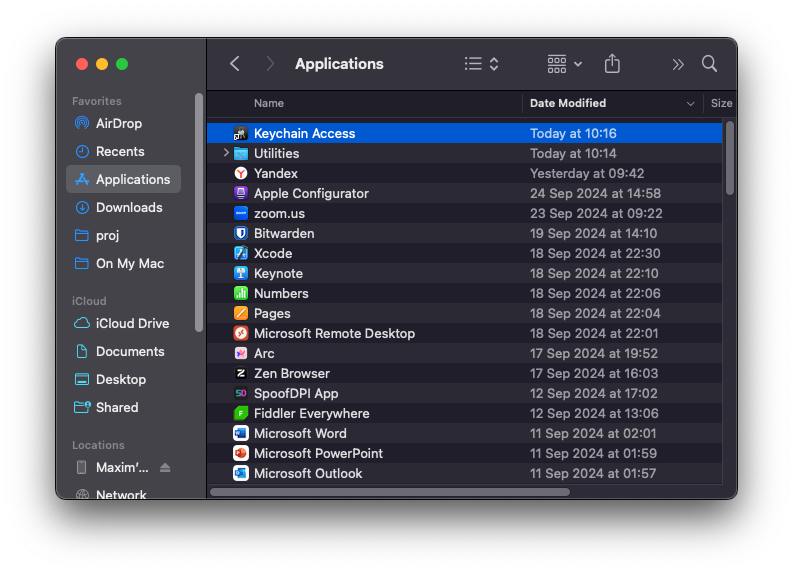Click the Keynote app icon
The width and height of the screenshot is (793, 573).
(x=241, y=273)
